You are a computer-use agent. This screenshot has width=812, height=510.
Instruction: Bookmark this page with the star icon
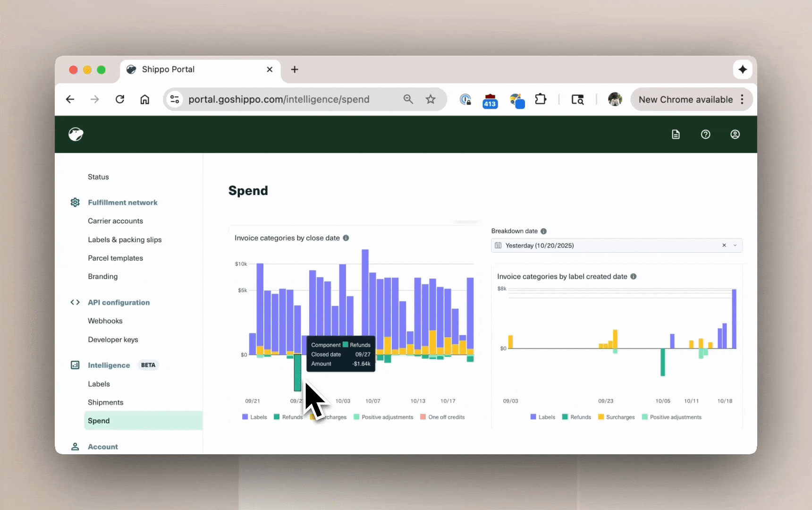click(x=431, y=99)
